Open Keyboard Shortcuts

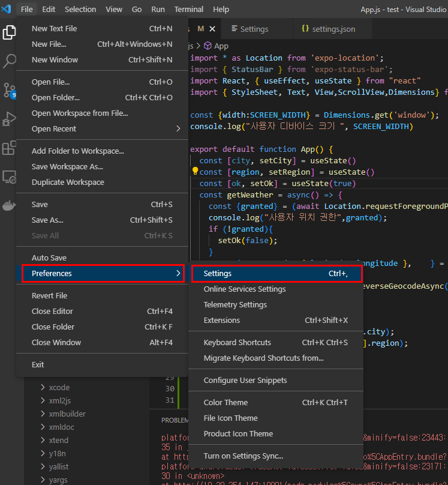pyautogui.click(x=276, y=342)
